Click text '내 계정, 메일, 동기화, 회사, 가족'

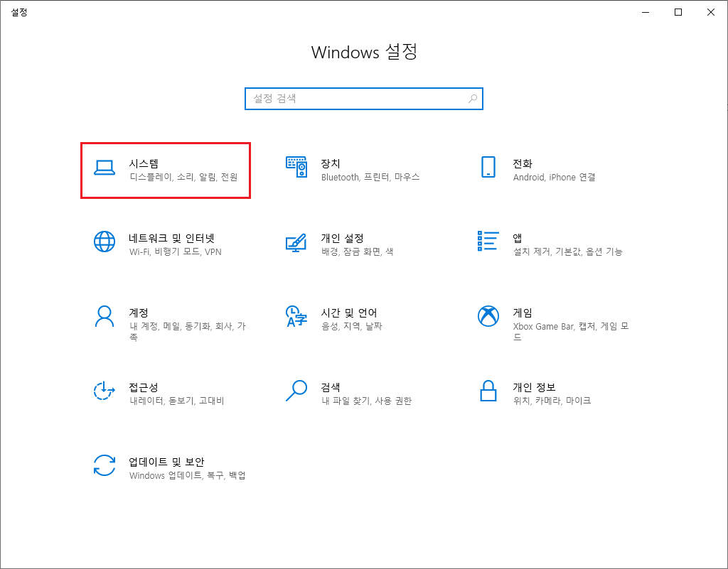click(187, 332)
